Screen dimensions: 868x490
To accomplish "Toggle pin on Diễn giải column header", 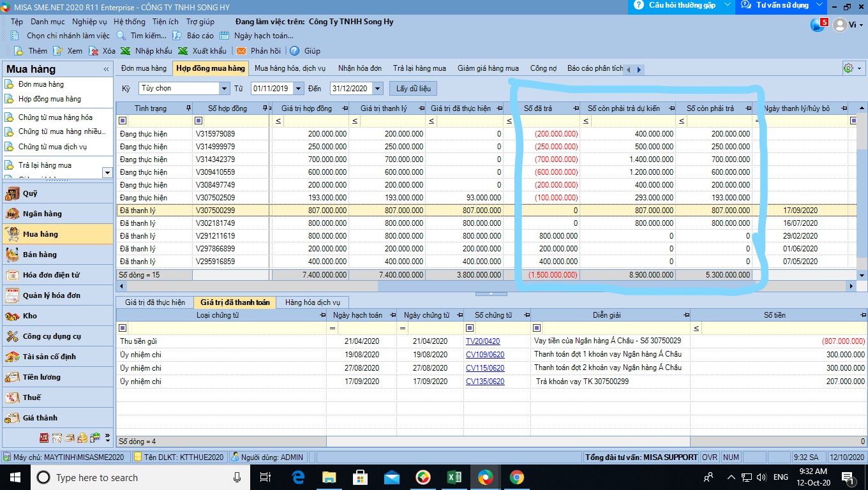I will (x=686, y=315).
